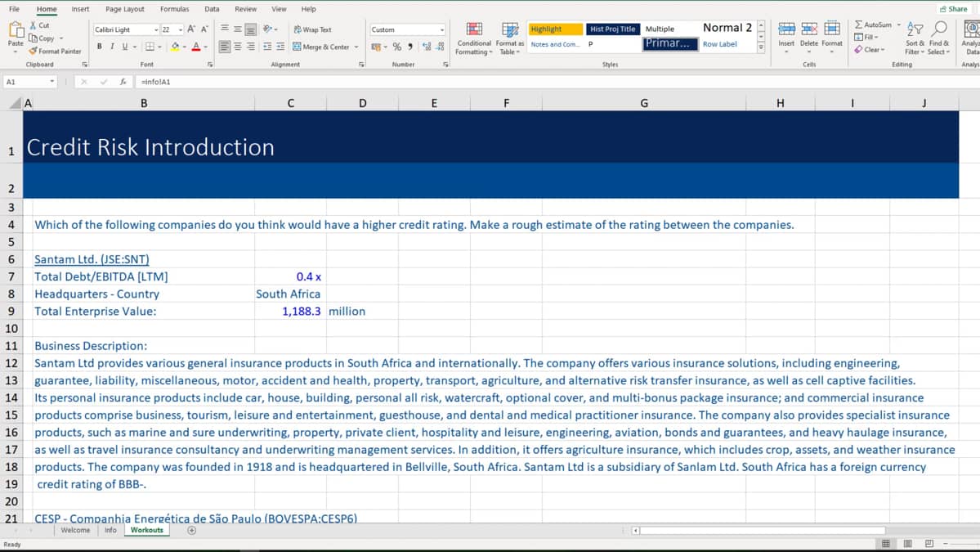Open the Info sheet tab

110,530
